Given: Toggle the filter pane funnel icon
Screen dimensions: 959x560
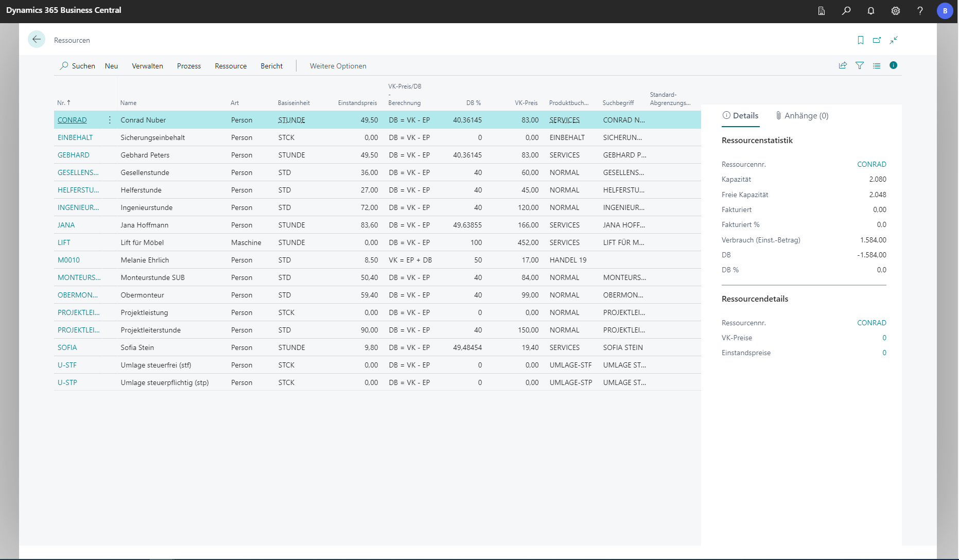Looking at the screenshot, I should (x=860, y=65).
